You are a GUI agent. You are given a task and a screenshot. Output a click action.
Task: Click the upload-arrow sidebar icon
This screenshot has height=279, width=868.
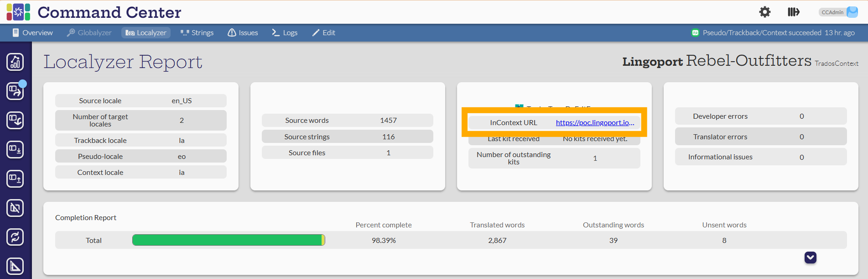(15, 179)
